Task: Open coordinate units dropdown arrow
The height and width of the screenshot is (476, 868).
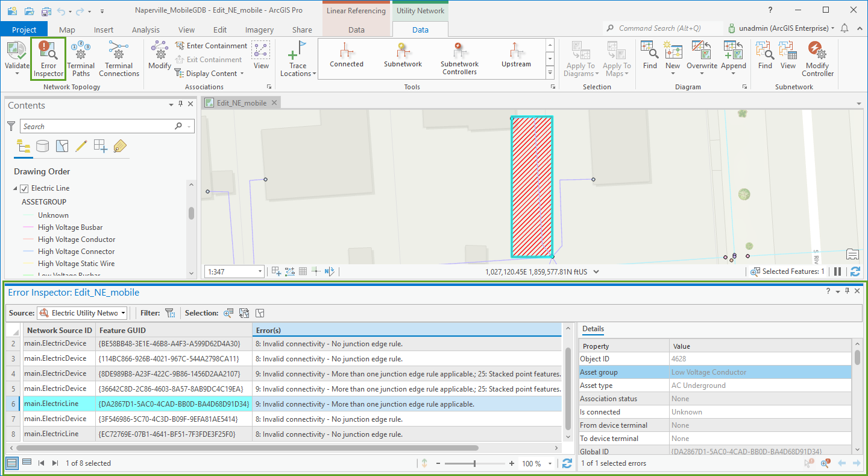Action: coord(597,272)
